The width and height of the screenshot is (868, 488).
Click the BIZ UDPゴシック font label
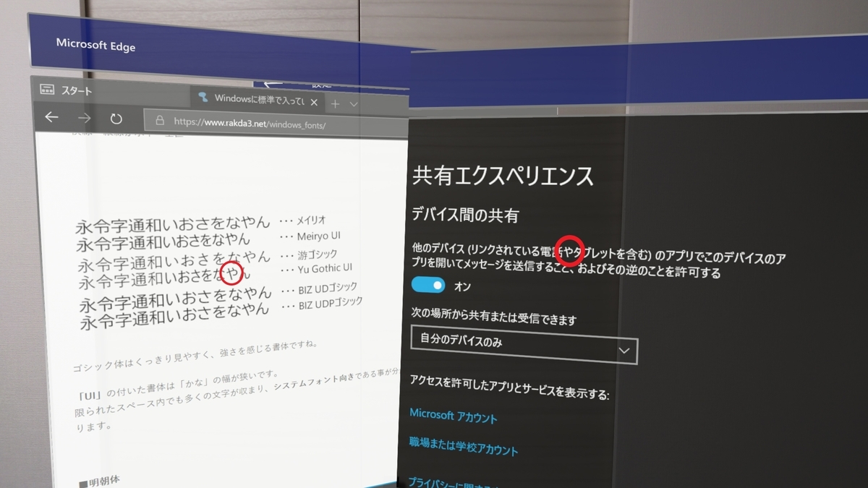pyautogui.click(x=331, y=304)
